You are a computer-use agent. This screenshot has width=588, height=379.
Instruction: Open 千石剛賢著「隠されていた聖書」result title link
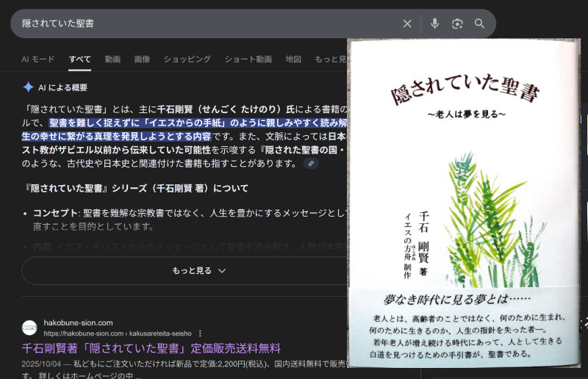pos(151,348)
